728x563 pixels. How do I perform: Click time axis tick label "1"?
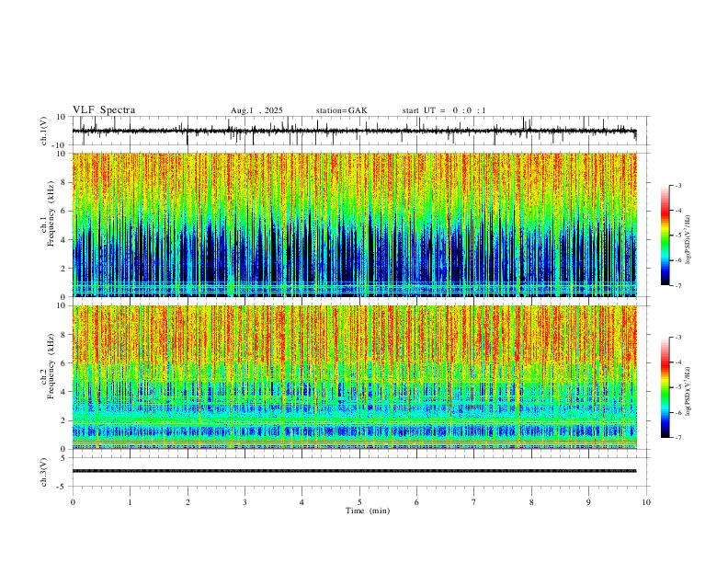[130, 502]
